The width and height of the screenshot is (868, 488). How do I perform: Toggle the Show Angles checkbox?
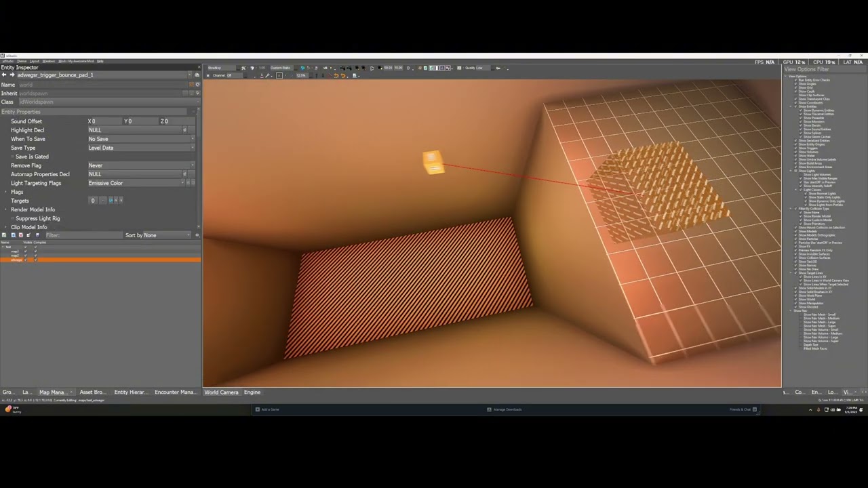[x=795, y=84]
